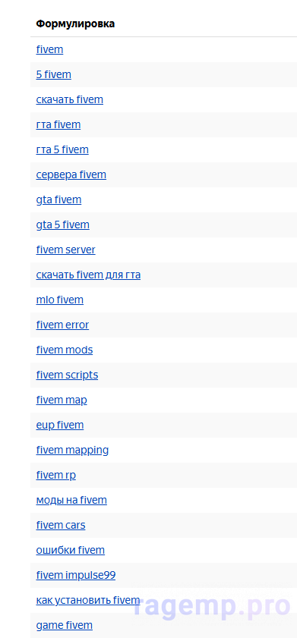Open the "fivem cars" link
This screenshot has height=644, width=297.
point(61,526)
